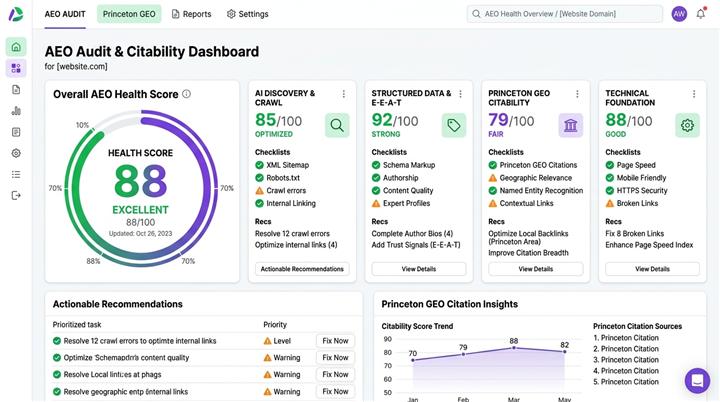Screen dimensions: 720x402
Task: Select '1. Princeton Citation' source entry
Action: pos(626,338)
